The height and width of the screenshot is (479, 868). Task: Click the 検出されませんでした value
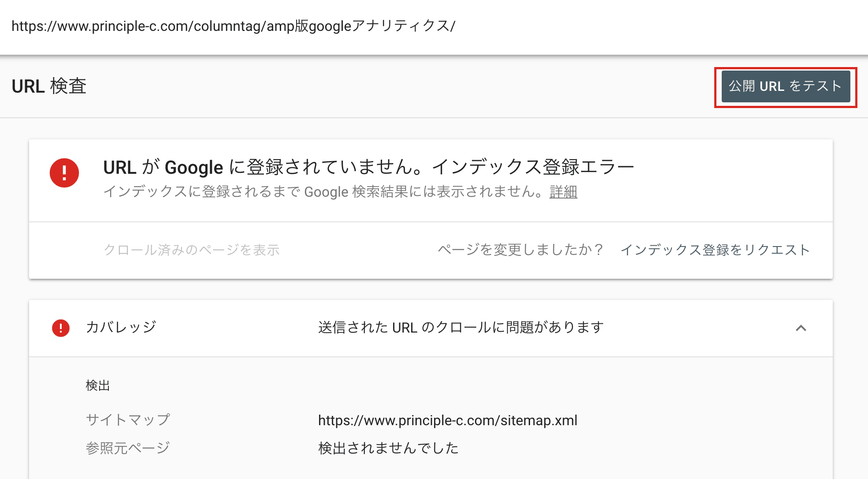tap(388, 448)
